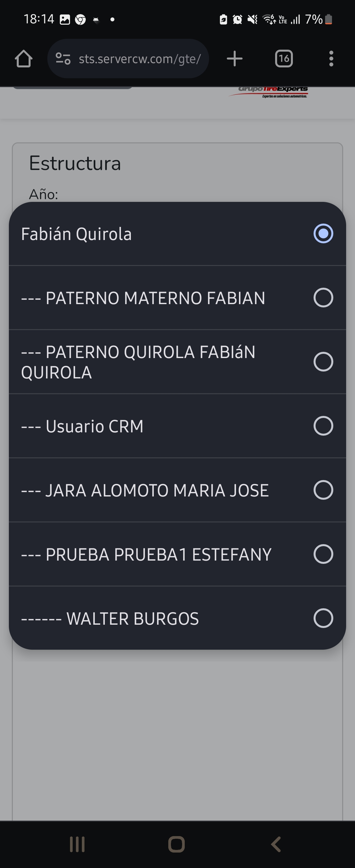Open the Chrome three-dot menu
This screenshot has width=355, height=868.
[331, 59]
